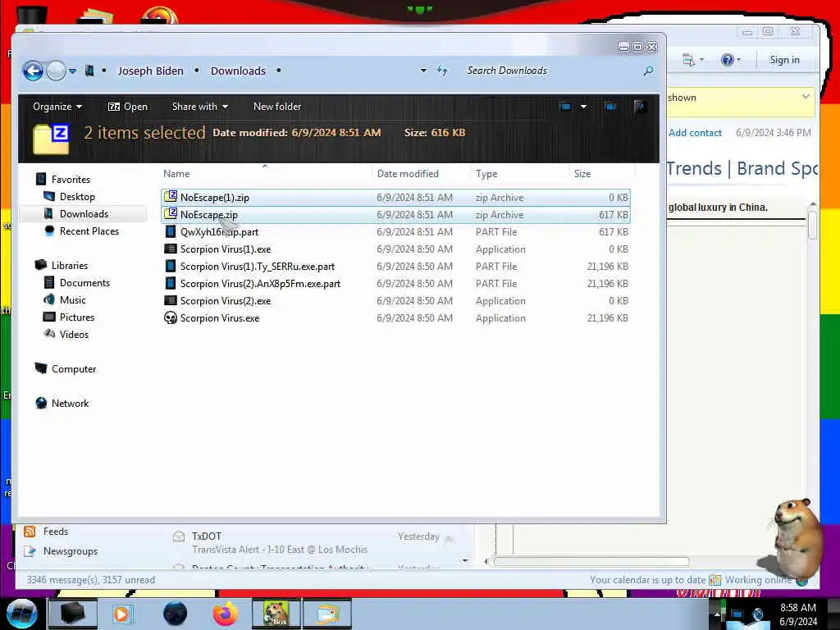Click the skull icon of Scorpion Virus.exe

(171, 317)
